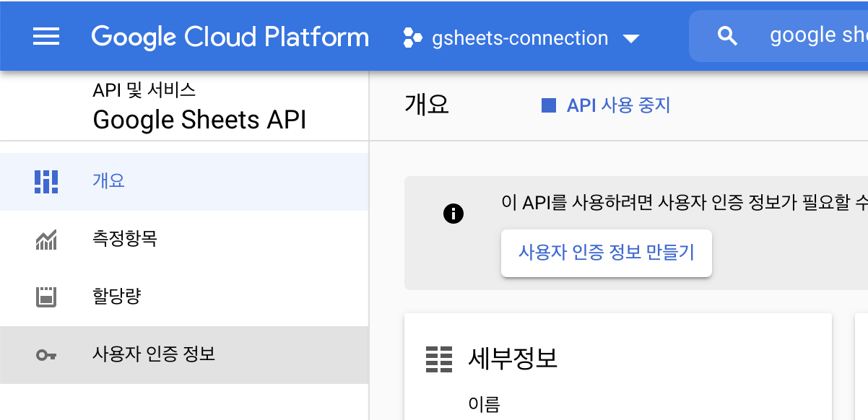
Task: Click the search magnifier icon
Action: tap(726, 35)
